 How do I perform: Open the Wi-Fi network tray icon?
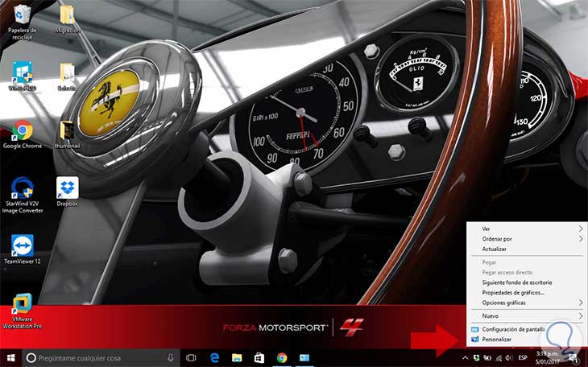[x=499, y=358]
